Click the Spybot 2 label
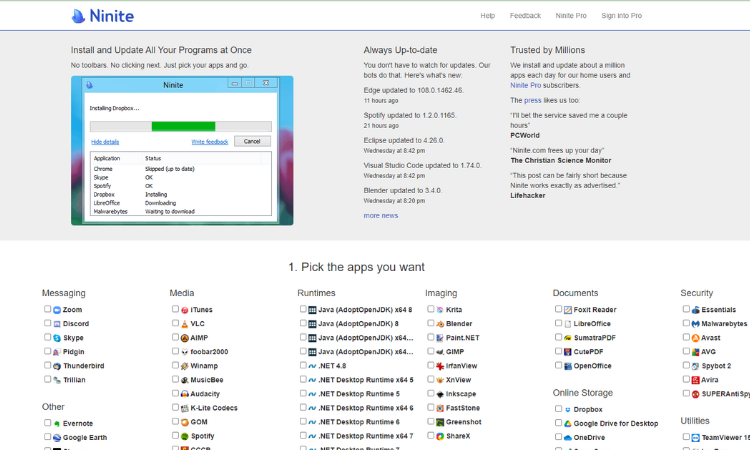 (716, 366)
